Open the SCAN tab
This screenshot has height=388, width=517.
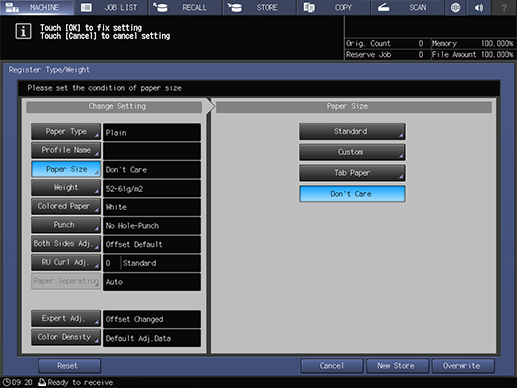[x=407, y=7]
